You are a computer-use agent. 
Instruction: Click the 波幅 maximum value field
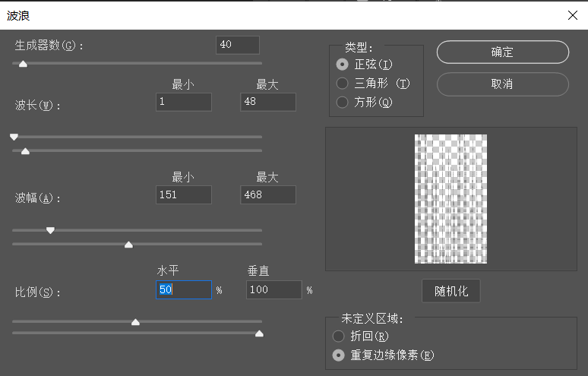267,195
